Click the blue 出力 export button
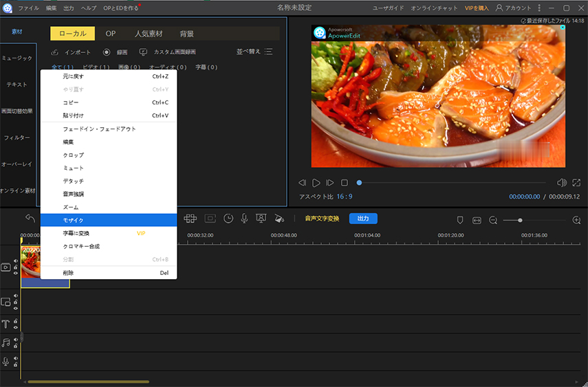This screenshot has width=588, height=387. tap(363, 219)
